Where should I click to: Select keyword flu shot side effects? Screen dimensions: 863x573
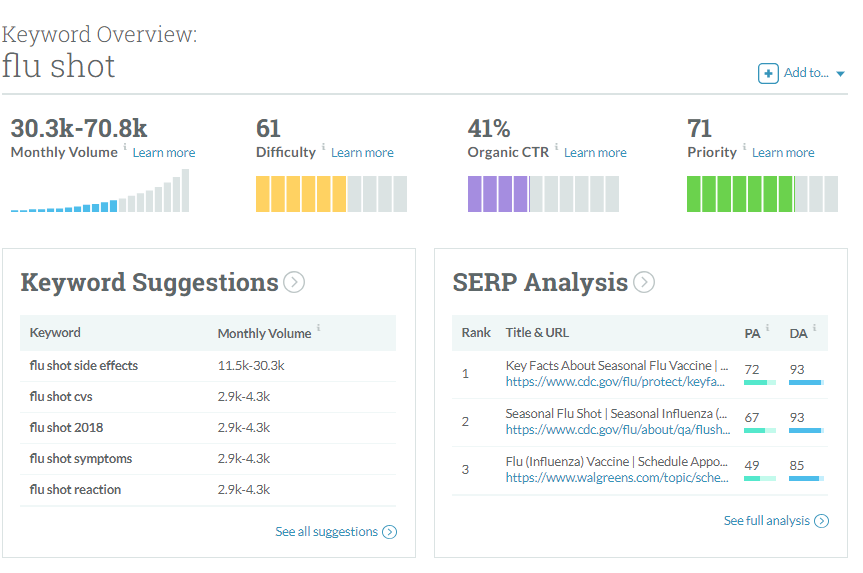(x=84, y=366)
